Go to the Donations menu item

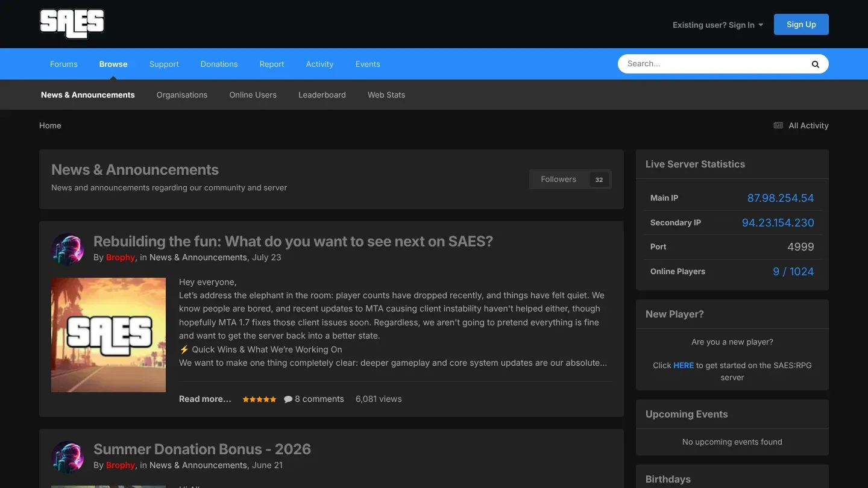click(x=219, y=64)
